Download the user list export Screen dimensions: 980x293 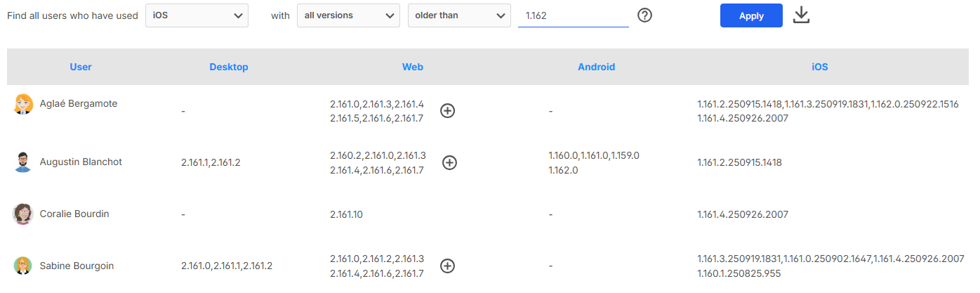point(801,15)
